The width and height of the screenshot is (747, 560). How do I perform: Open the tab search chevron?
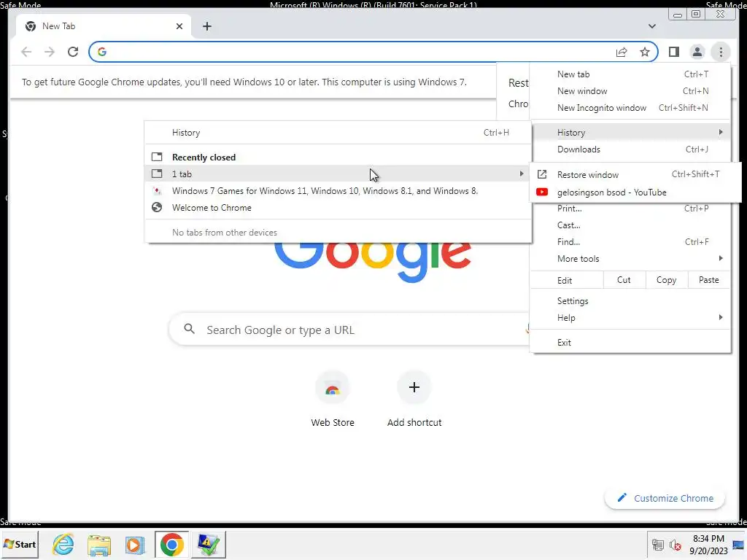(651, 26)
